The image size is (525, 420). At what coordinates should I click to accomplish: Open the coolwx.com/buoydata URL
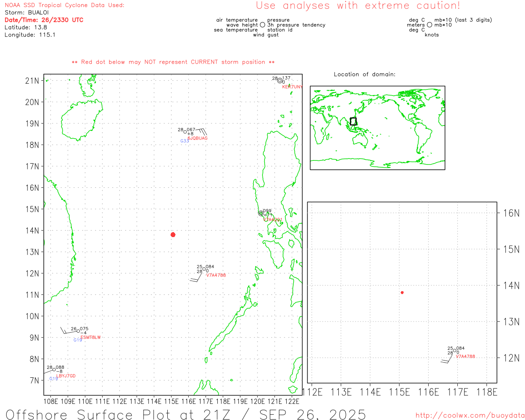pos(470,415)
